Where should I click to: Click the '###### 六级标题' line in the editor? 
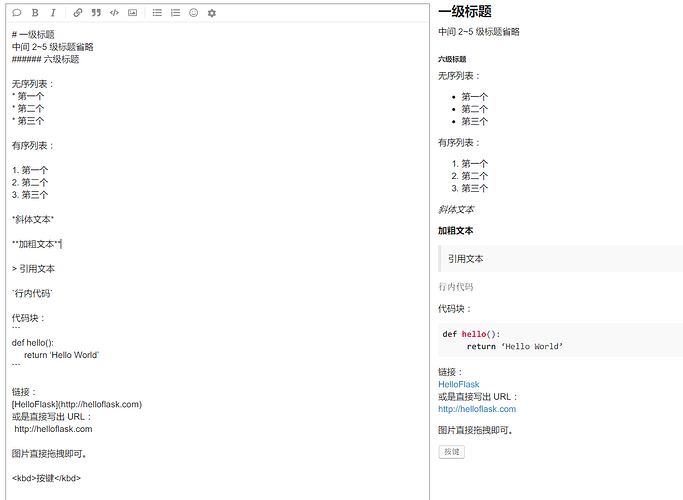pos(45,59)
